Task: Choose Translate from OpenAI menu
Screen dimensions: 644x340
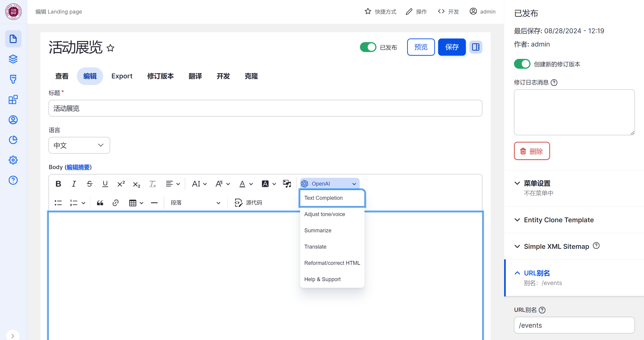Action: click(332, 247)
